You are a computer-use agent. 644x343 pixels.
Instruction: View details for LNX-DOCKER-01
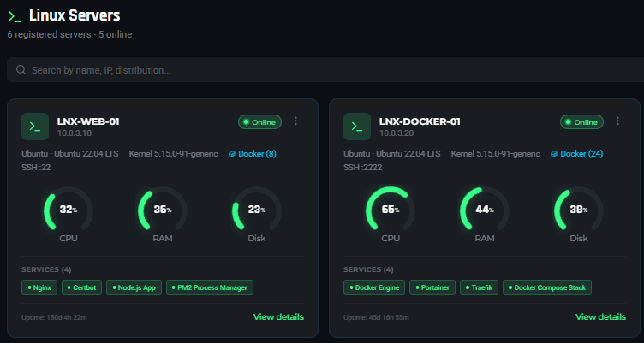click(600, 316)
